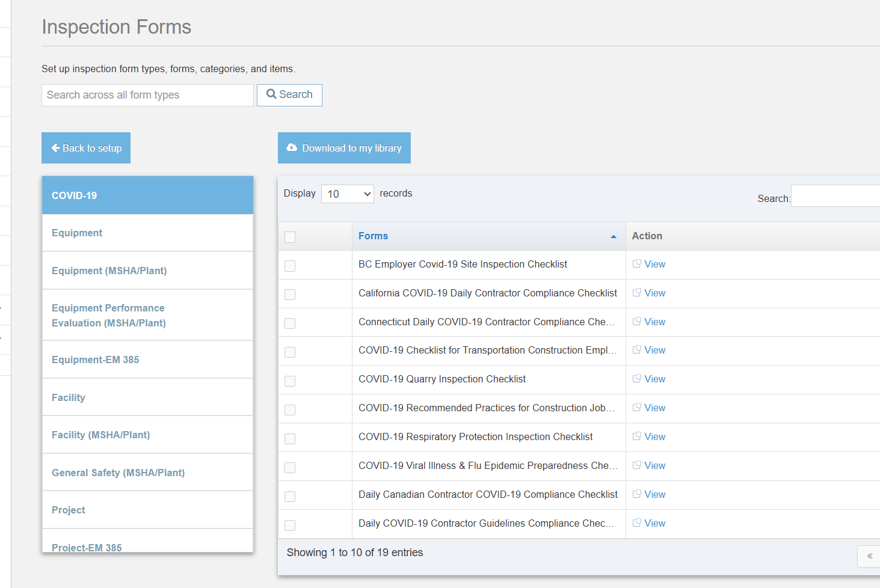
Task: Check the California COVID-19 Daily Contractor row
Action: point(290,295)
